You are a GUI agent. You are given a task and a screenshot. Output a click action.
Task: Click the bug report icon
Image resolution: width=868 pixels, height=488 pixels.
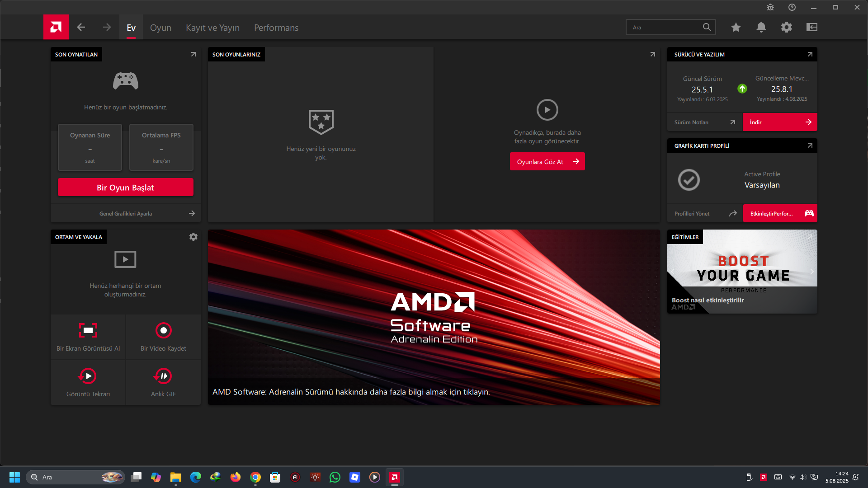pos(770,7)
